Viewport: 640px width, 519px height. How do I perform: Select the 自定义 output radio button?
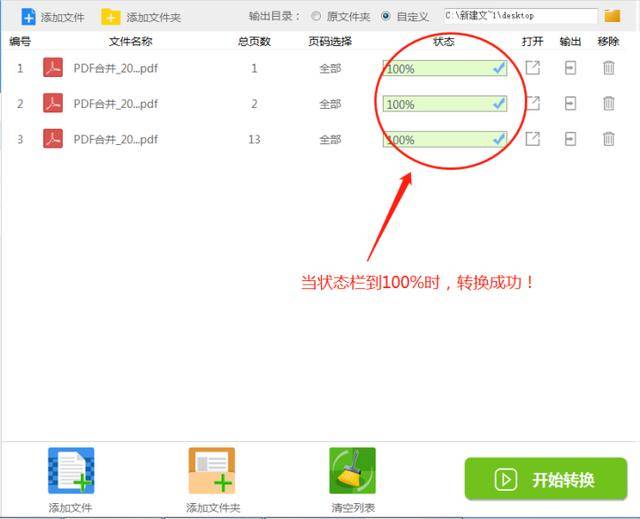385,16
